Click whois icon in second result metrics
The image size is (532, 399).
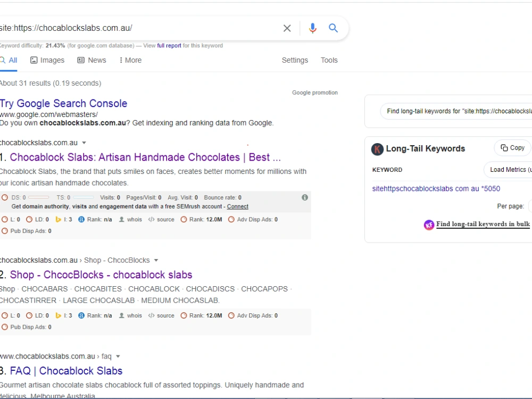131,315
